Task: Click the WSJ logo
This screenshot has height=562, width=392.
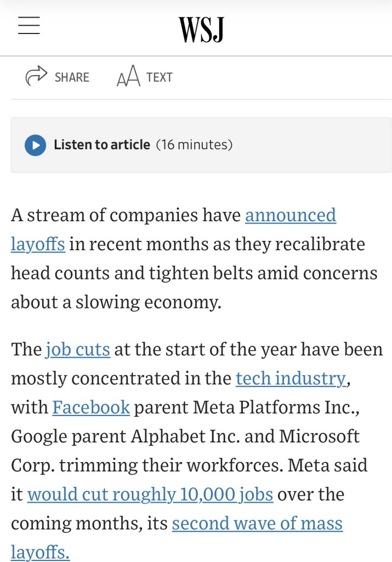Action: [x=201, y=30]
